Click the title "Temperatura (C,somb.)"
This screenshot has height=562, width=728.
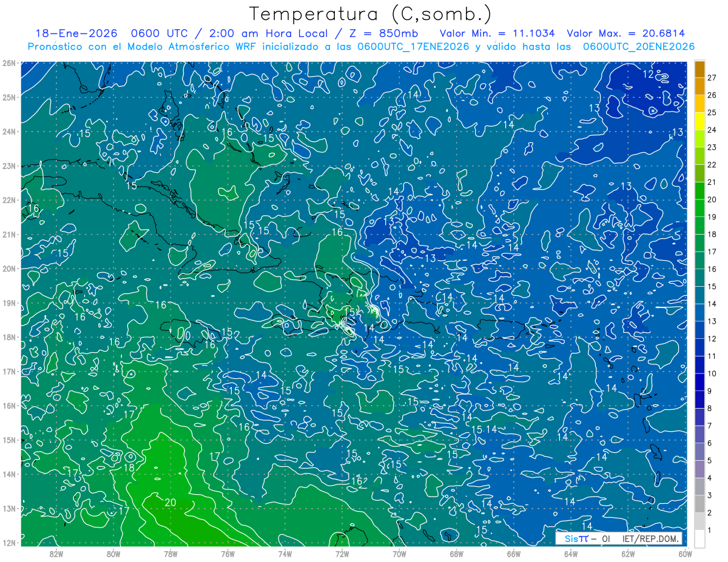coord(370,15)
